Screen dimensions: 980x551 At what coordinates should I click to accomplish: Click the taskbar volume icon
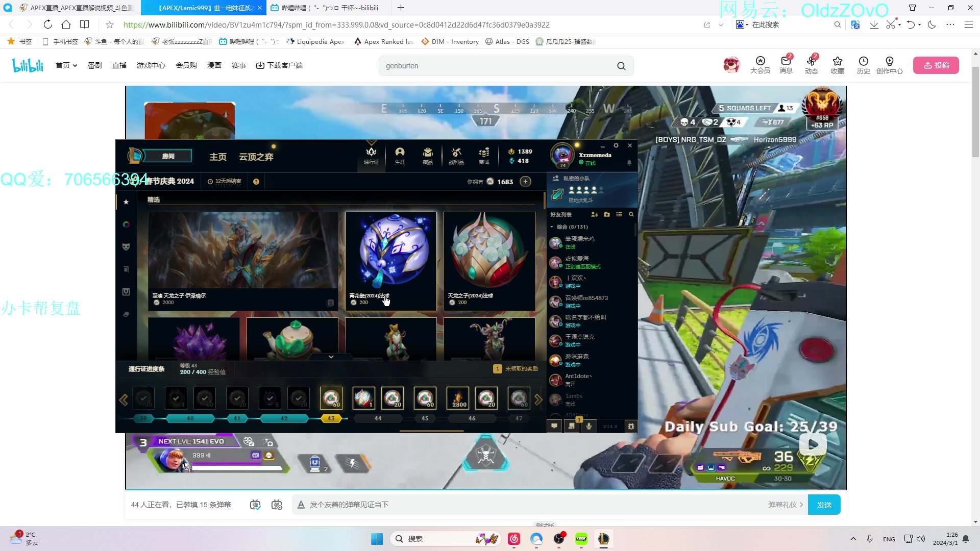tap(921, 539)
